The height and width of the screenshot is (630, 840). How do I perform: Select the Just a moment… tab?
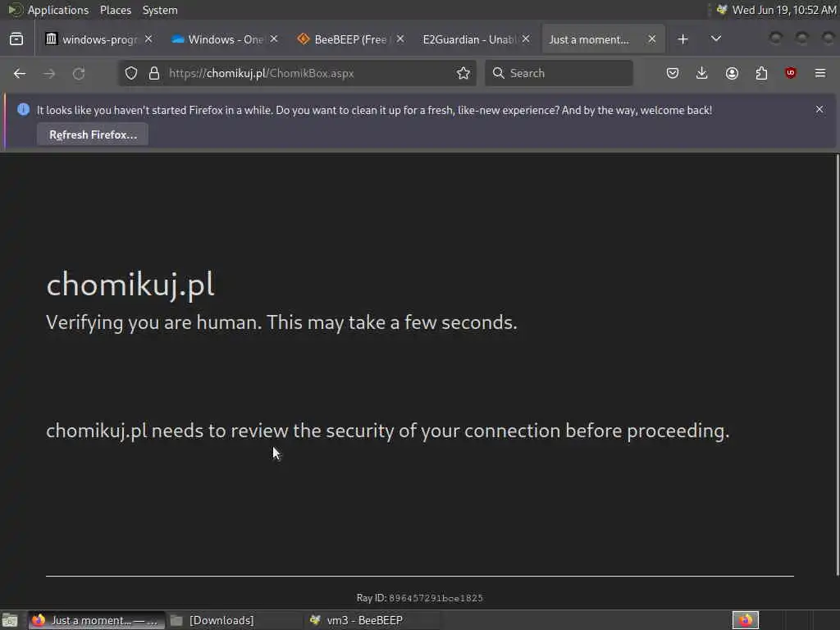[x=603, y=39]
